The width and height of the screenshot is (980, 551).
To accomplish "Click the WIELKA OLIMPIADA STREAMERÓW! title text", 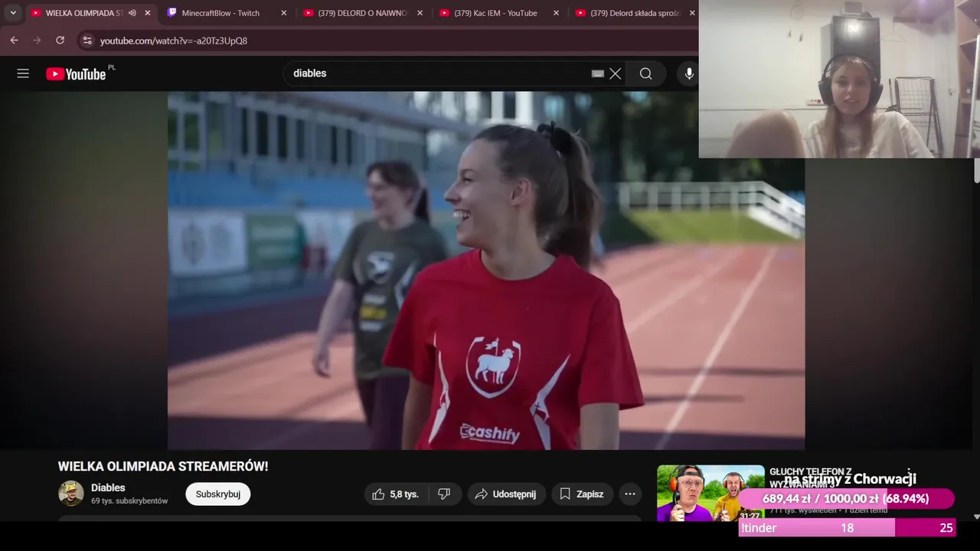I will [x=163, y=466].
